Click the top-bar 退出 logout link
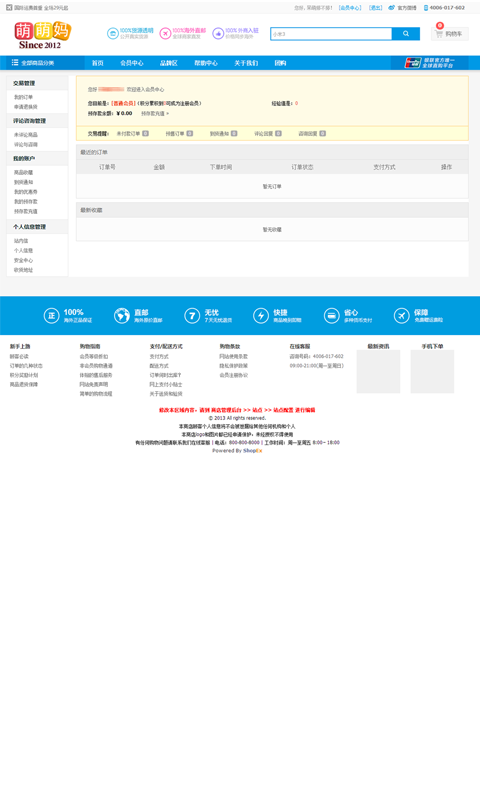Screen dimensions: 480x800 375,8
